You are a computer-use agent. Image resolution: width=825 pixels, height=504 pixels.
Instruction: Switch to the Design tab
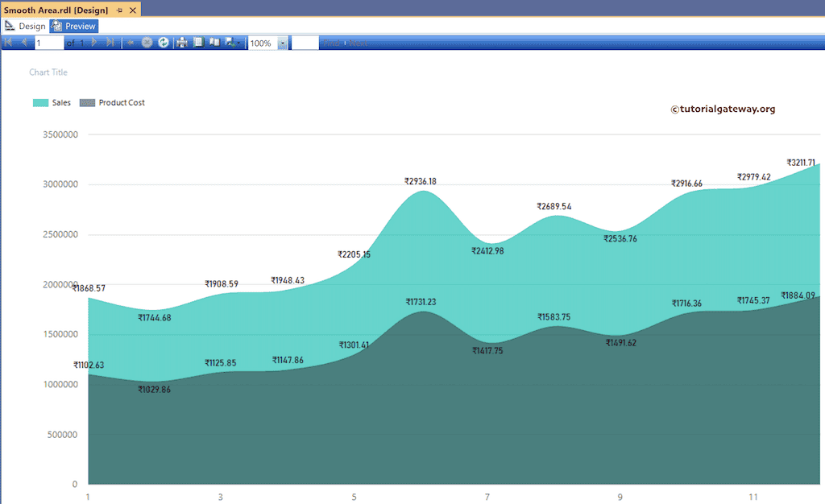(x=26, y=26)
